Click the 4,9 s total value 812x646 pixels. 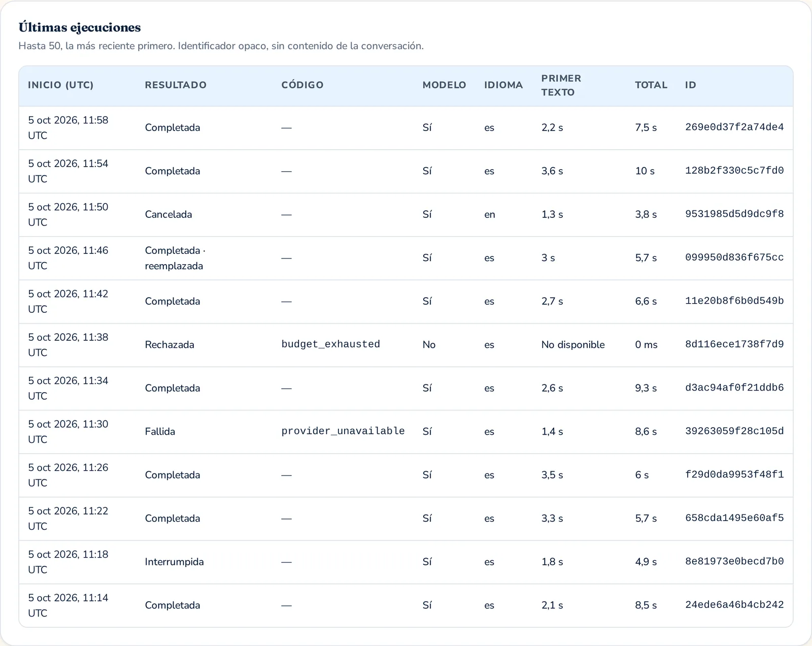[x=646, y=562]
